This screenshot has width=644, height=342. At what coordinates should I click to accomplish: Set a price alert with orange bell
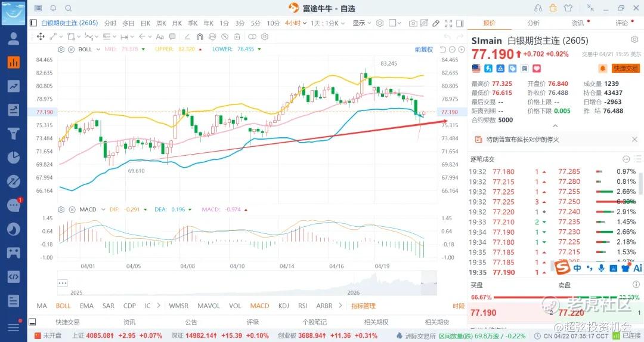point(603,69)
